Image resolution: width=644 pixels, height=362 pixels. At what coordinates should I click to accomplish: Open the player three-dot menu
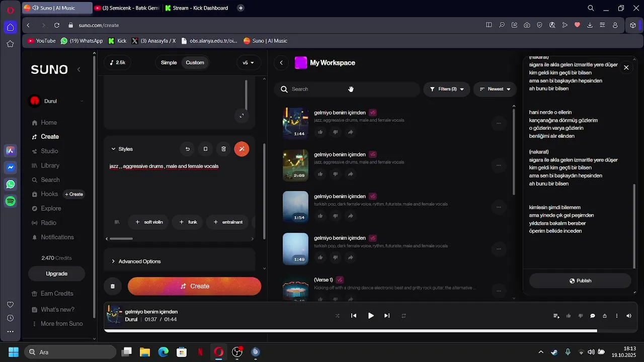coord(617,316)
